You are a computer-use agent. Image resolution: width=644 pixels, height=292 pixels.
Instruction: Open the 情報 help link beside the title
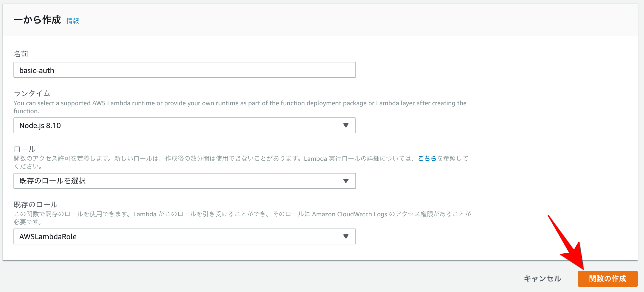coord(73,21)
